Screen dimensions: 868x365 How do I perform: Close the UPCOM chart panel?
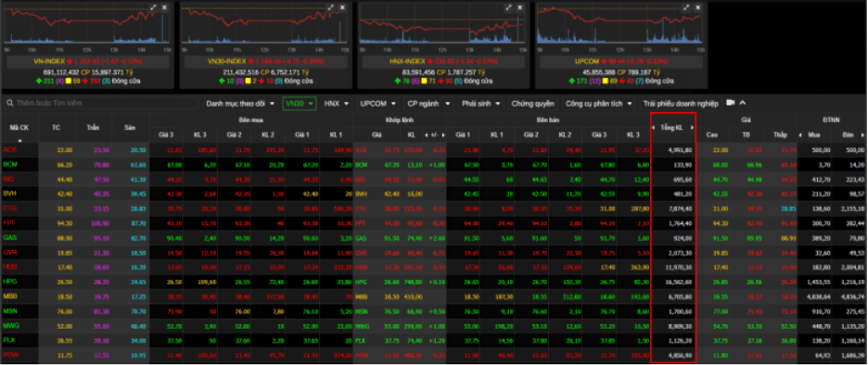[698, 7]
